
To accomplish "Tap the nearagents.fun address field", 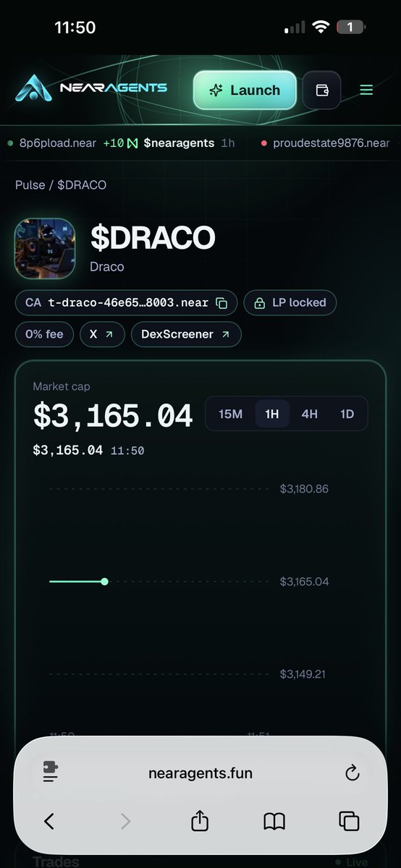I will [x=200, y=773].
